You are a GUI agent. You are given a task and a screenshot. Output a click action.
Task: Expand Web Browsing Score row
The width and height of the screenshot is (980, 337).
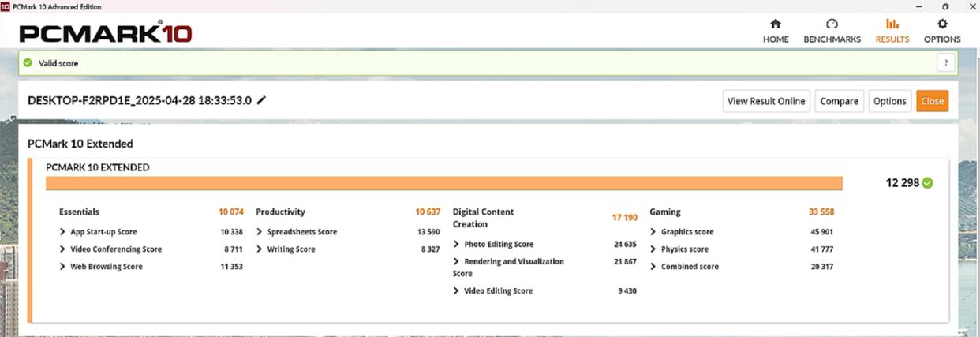tap(63, 267)
